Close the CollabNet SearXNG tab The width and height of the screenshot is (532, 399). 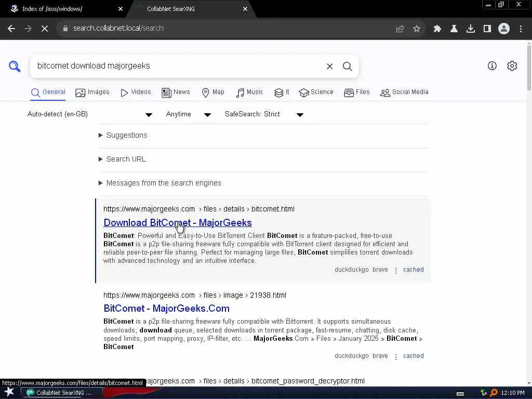(245, 9)
